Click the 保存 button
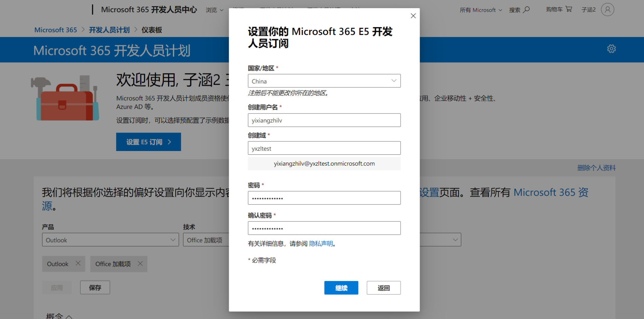 coord(95,288)
